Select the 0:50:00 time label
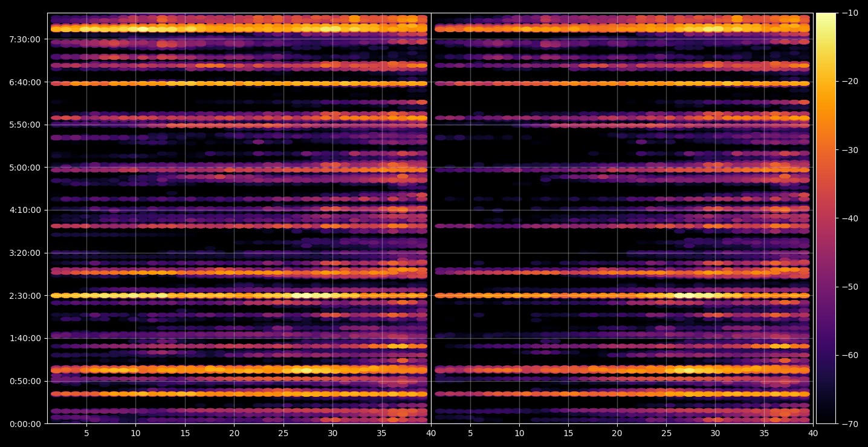The image size is (868, 447). [x=25, y=381]
